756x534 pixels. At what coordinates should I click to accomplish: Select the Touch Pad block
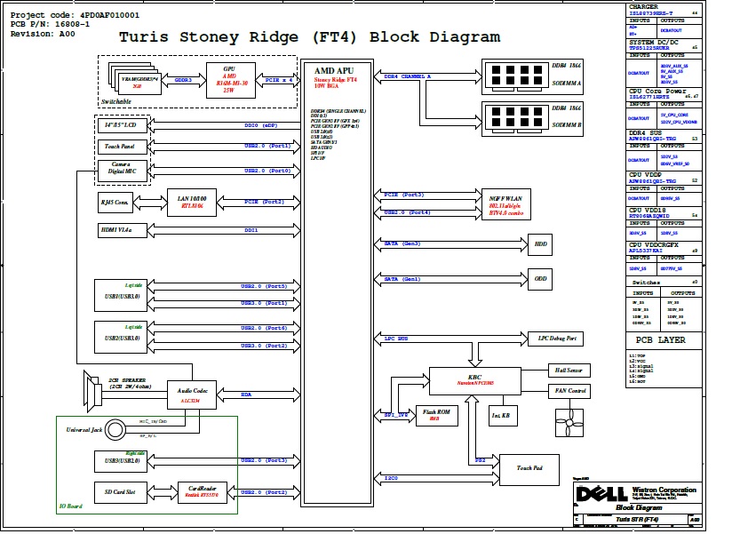click(529, 469)
